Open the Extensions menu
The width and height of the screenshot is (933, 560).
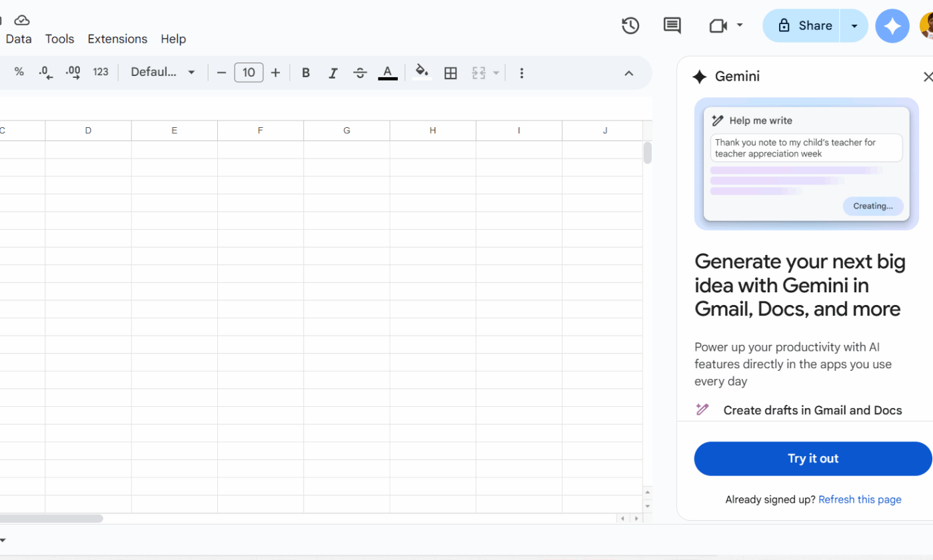pos(117,39)
